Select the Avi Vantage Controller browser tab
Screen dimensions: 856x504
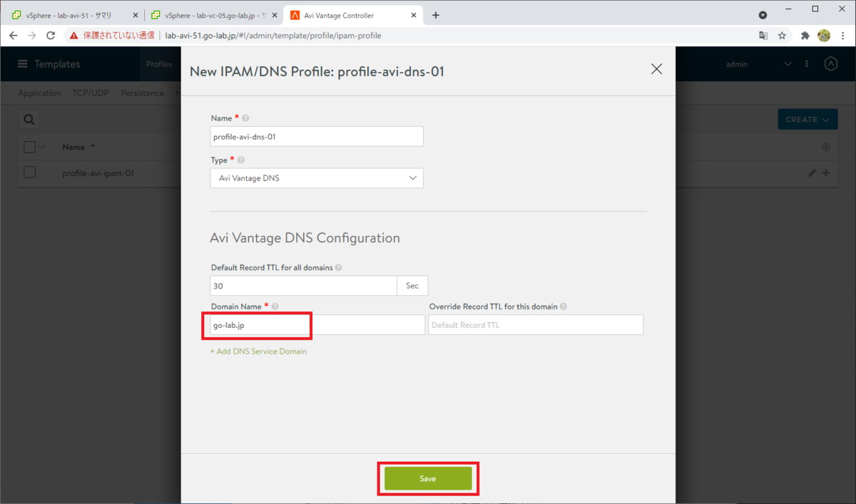355,15
